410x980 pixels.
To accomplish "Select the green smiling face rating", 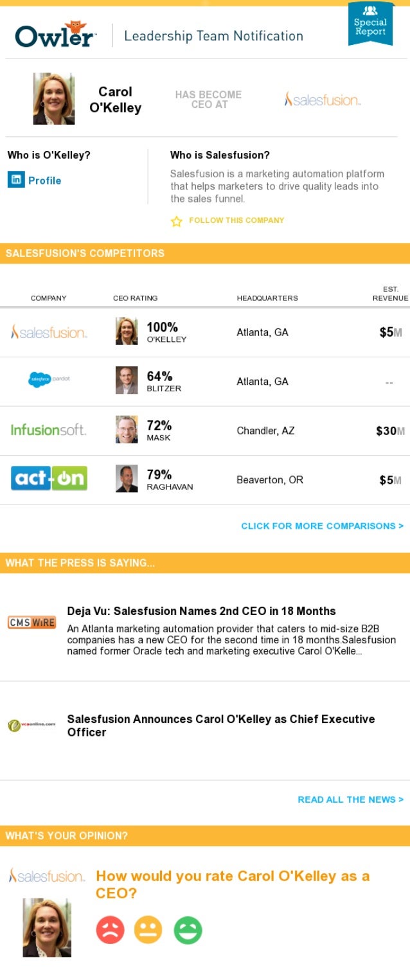I will (188, 930).
